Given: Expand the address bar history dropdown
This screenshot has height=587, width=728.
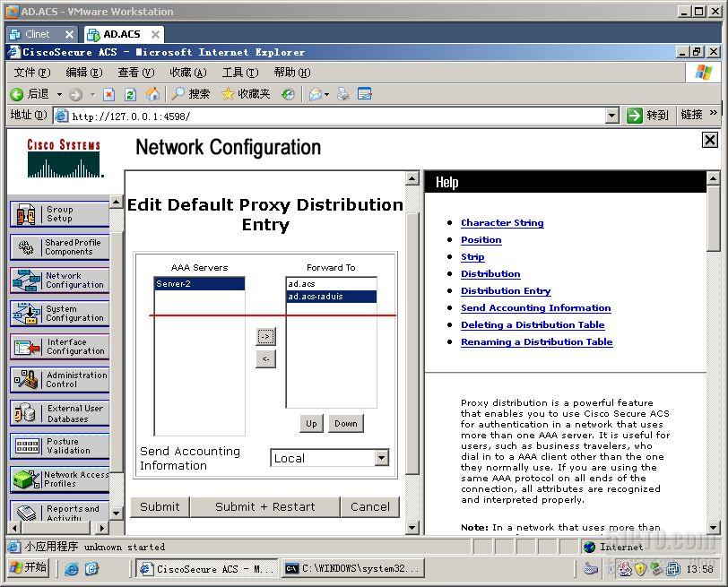Looking at the screenshot, I should click(612, 116).
